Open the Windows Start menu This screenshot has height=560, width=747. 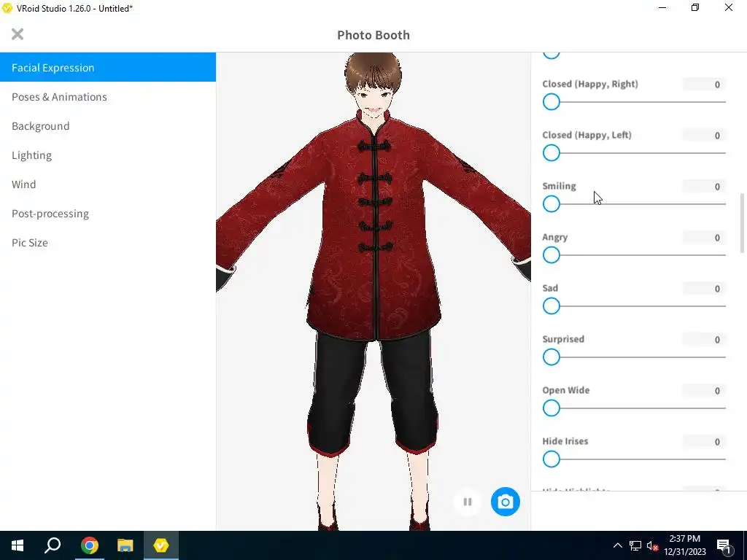pyautogui.click(x=18, y=545)
